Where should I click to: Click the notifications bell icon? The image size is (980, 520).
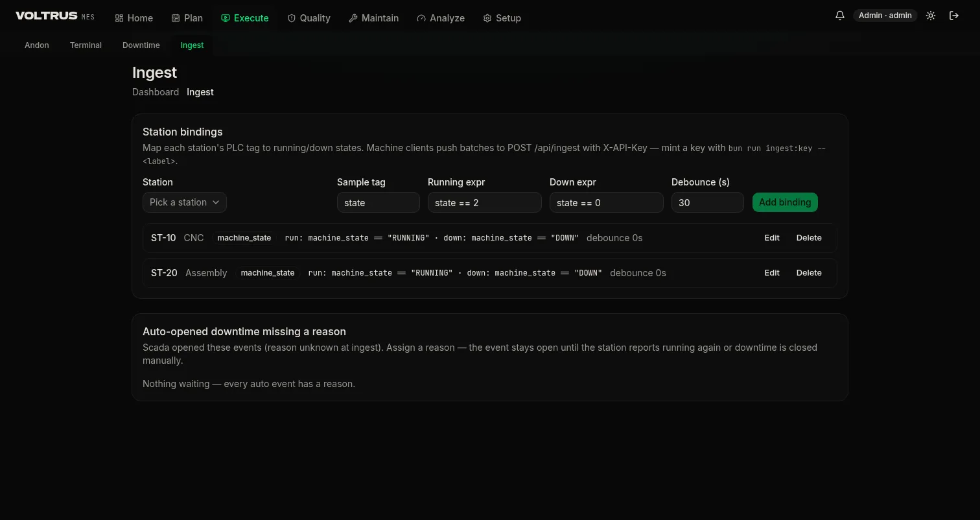[x=840, y=16]
